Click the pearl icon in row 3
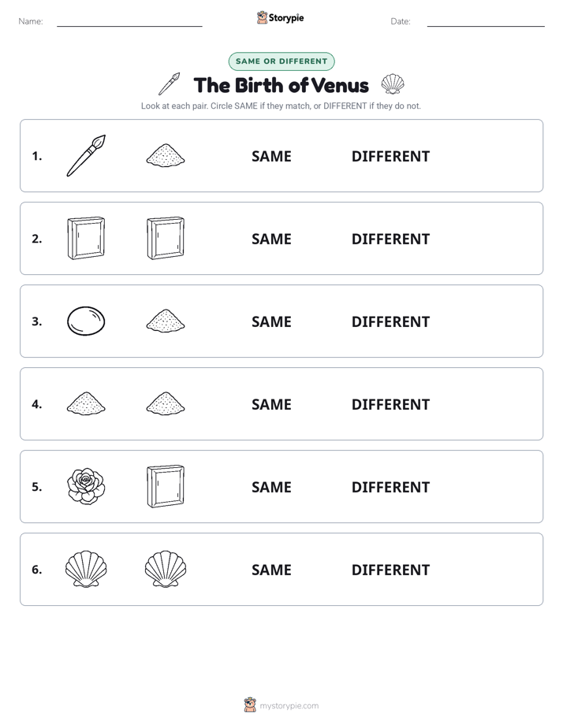The height and width of the screenshot is (728, 563). pos(86,321)
